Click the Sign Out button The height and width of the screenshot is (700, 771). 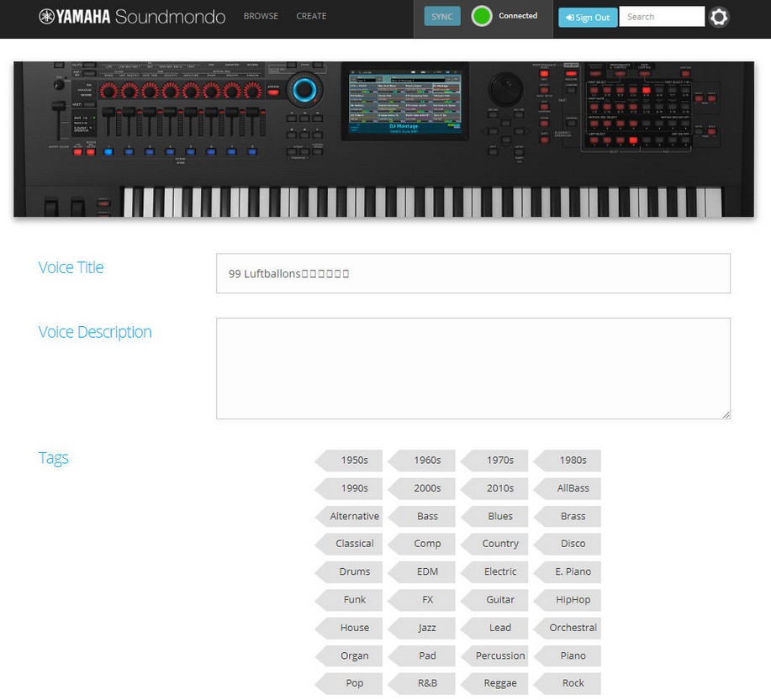pyautogui.click(x=588, y=18)
